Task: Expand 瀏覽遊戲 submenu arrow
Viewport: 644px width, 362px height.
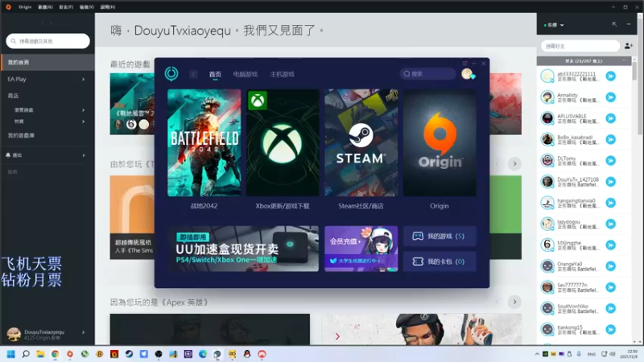Action: 84,110
